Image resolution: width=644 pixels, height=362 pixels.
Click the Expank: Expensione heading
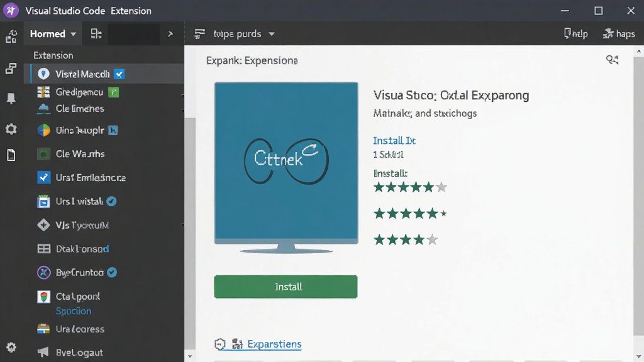252,61
